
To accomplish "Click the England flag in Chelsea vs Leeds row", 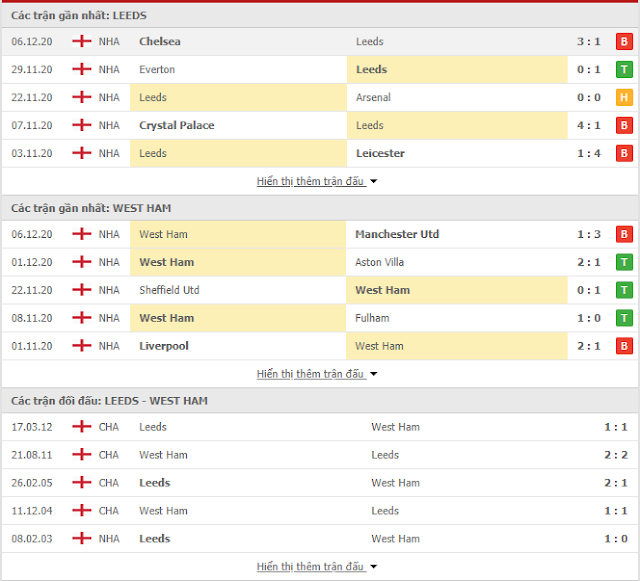I will pos(82,41).
